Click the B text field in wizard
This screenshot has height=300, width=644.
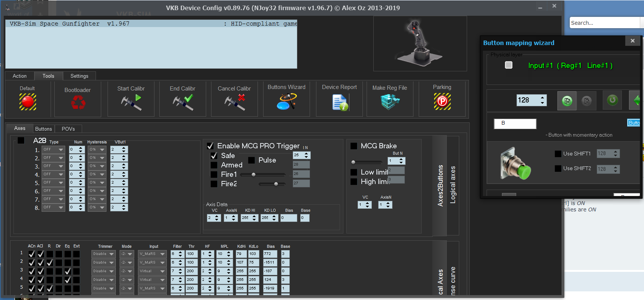point(515,124)
